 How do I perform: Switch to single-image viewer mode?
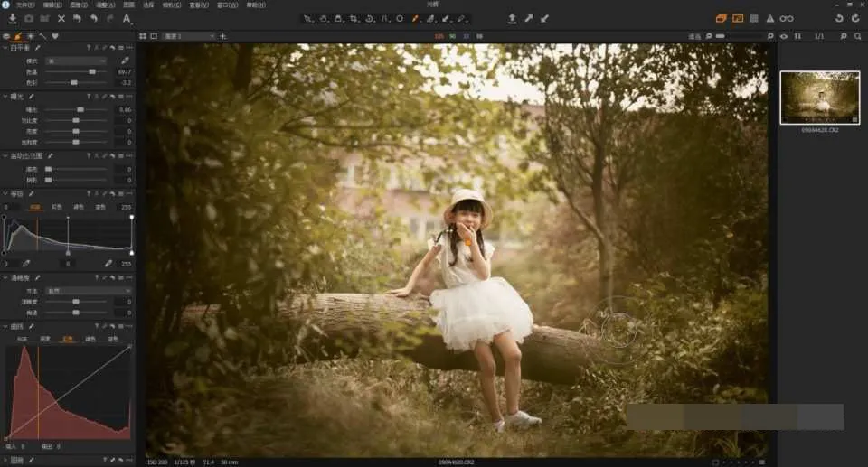pos(154,36)
